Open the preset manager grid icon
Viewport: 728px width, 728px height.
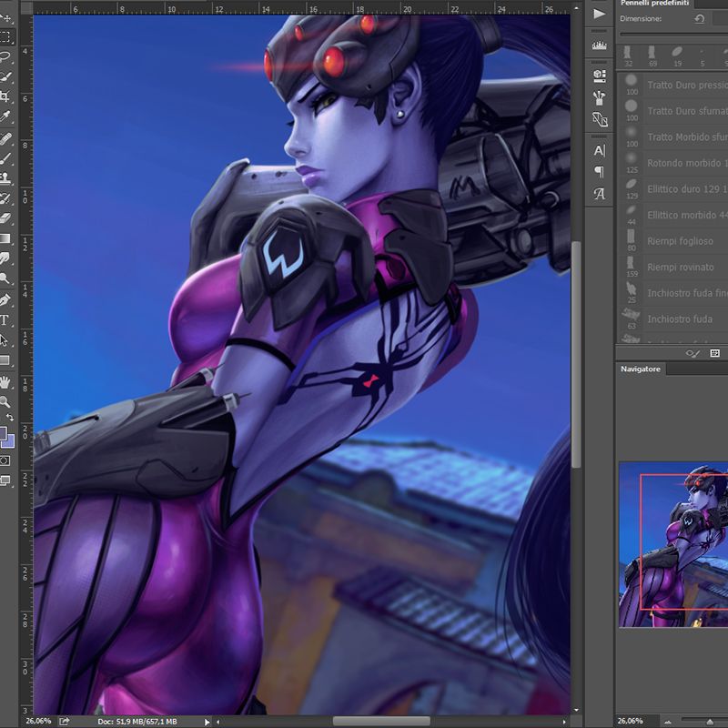pyautogui.click(x=715, y=353)
